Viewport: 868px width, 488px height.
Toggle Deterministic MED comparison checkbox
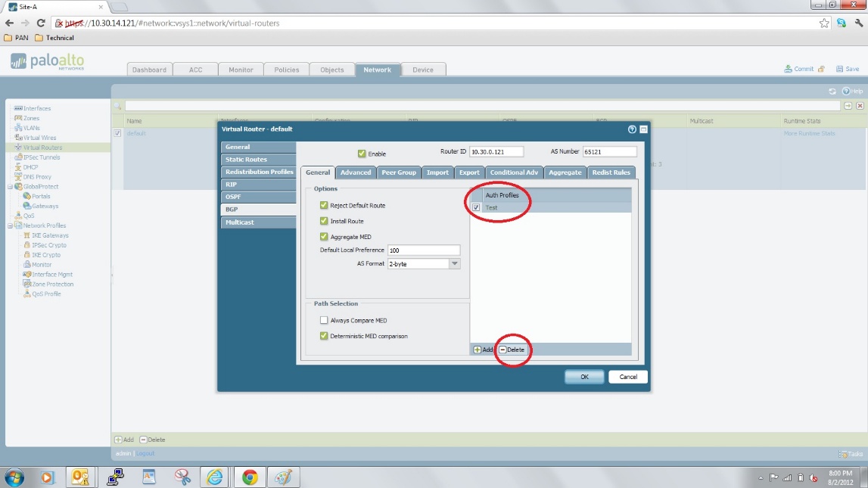pyautogui.click(x=324, y=335)
